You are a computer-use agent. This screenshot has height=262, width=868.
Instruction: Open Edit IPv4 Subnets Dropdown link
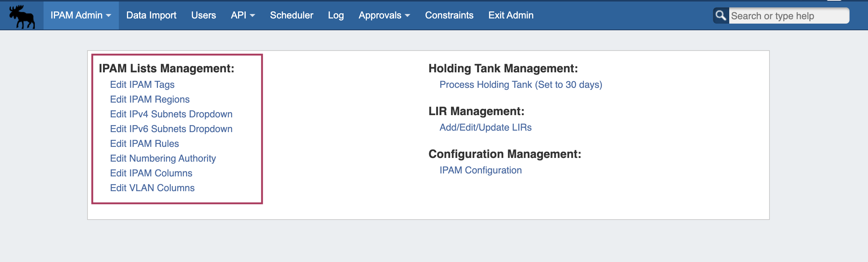pyautogui.click(x=171, y=114)
